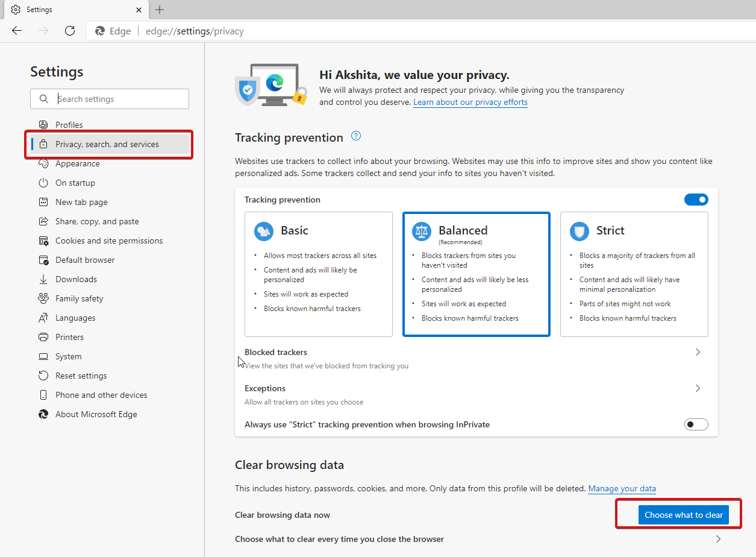Select the Family safety icon
756x557 pixels.
[x=43, y=298]
